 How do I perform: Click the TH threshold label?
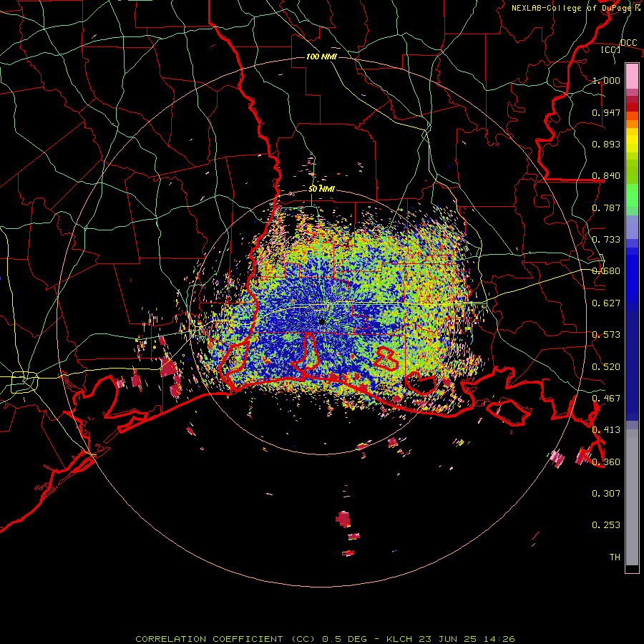click(x=615, y=557)
